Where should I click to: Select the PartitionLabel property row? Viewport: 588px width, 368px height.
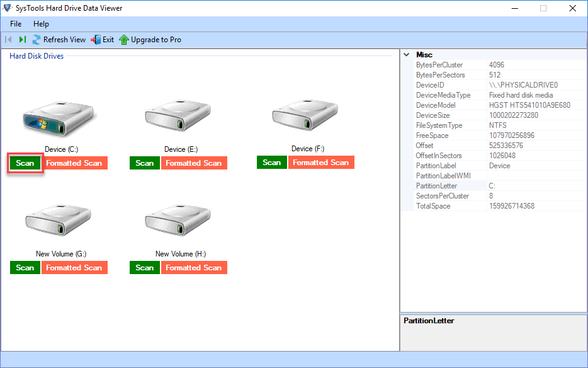click(500, 166)
